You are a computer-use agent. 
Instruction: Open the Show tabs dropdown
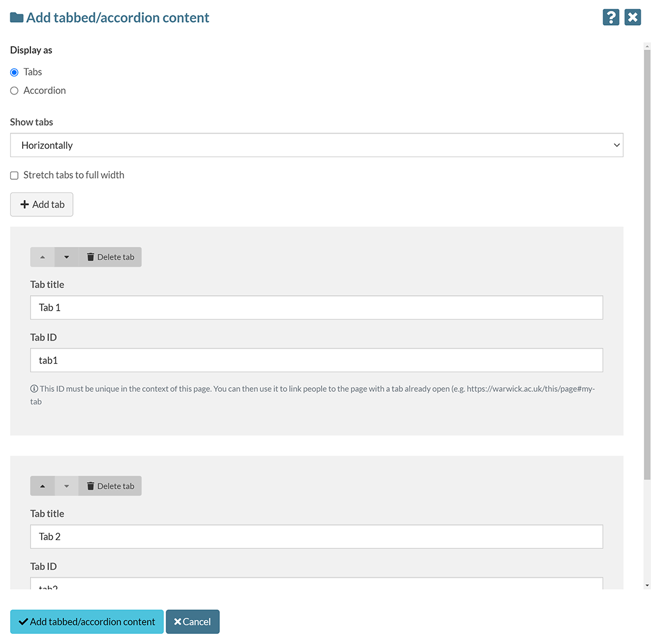(316, 145)
